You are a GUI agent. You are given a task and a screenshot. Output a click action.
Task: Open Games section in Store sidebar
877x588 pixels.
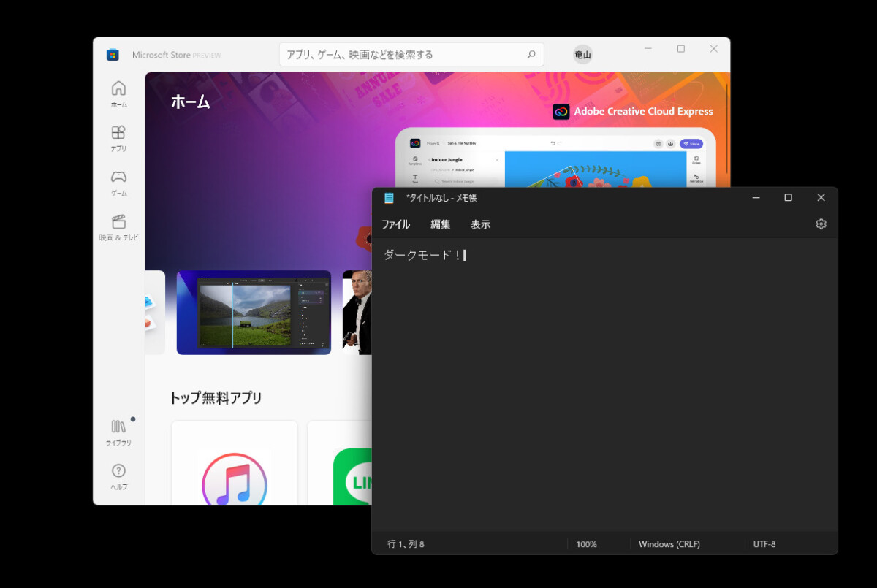tap(118, 183)
